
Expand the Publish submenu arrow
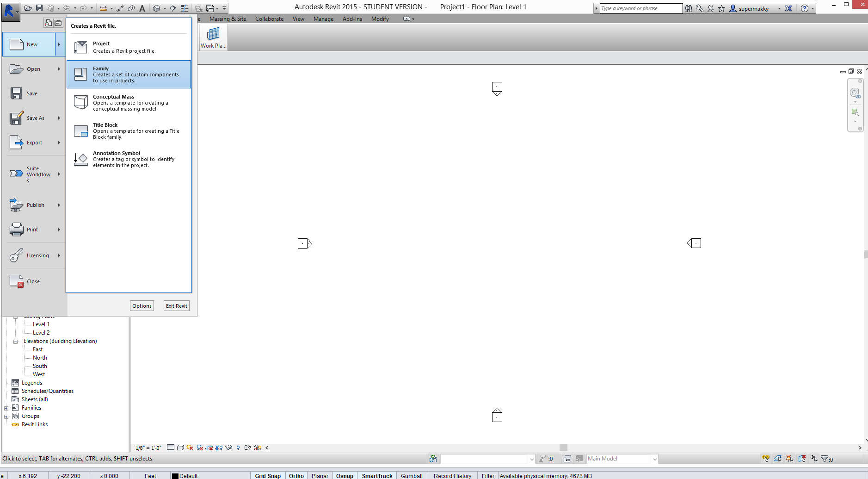[59, 205]
